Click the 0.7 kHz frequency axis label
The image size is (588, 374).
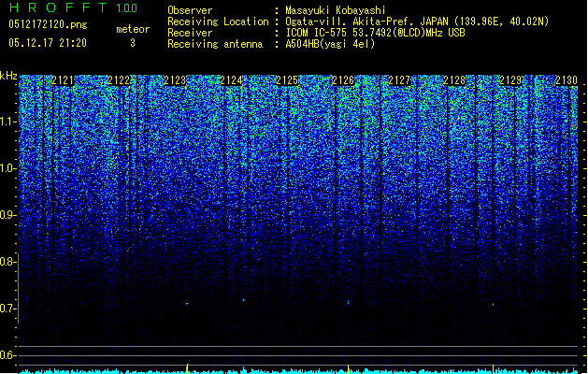click(8, 309)
